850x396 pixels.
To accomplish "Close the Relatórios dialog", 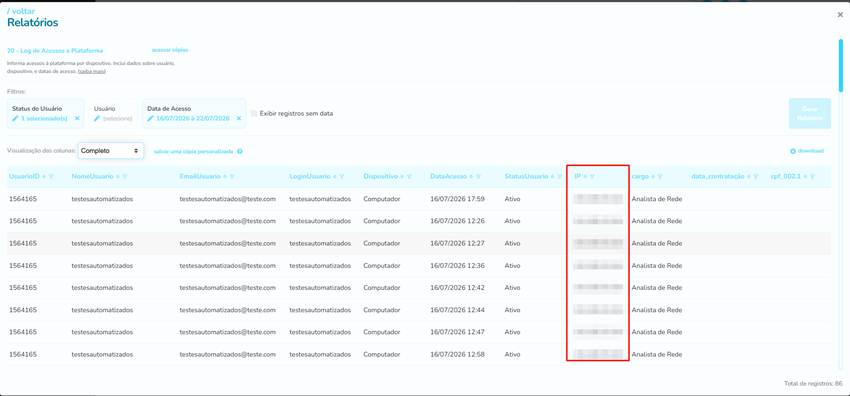I will point(840,15).
